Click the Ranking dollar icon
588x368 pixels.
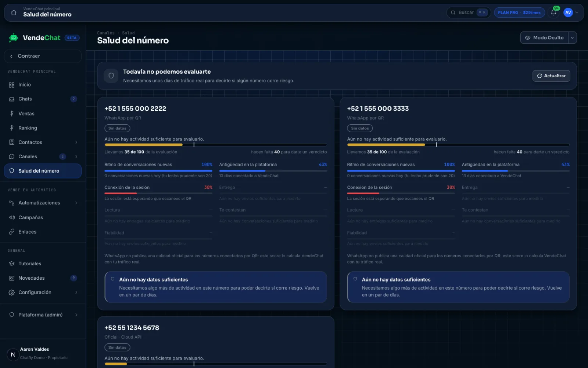[x=12, y=128]
